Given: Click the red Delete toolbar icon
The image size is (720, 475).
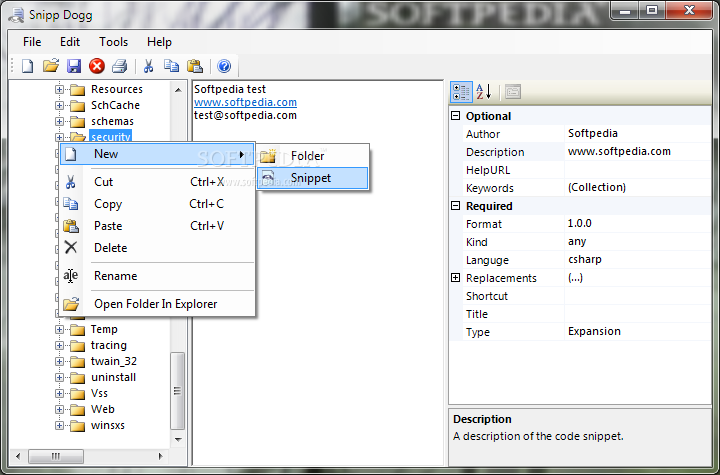Looking at the screenshot, I should click(x=97, y=66).
